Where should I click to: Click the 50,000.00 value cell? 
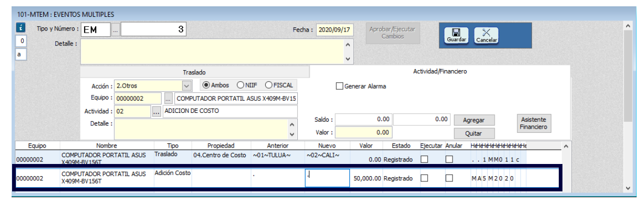tap(366, 179)
